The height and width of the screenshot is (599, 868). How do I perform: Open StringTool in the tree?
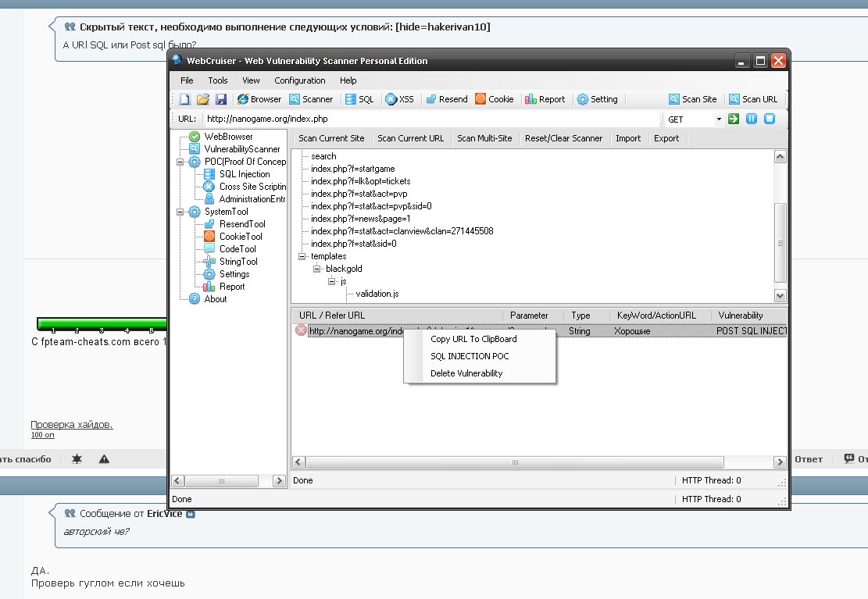(238, 262)
